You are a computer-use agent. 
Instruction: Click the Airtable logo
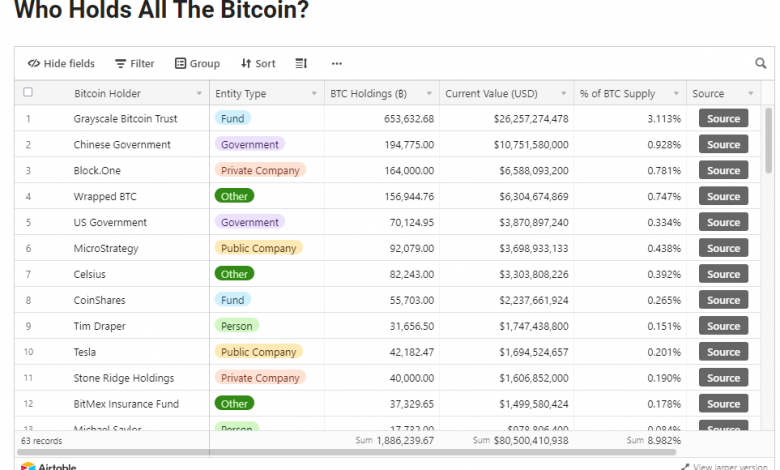pyautogui.click(x=48, y=466)
